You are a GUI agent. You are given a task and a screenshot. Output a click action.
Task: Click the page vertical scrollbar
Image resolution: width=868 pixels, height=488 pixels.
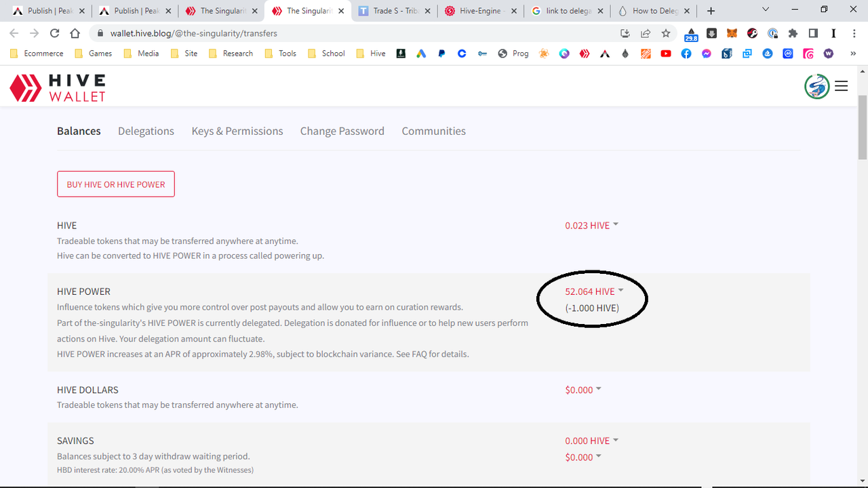pos(863,127)
